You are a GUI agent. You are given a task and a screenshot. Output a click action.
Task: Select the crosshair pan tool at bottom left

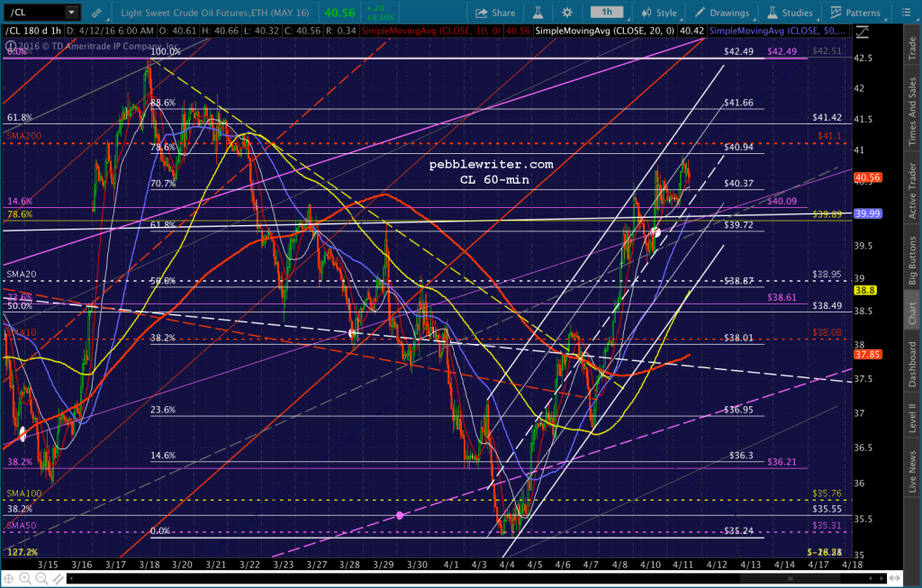point(9,579)
